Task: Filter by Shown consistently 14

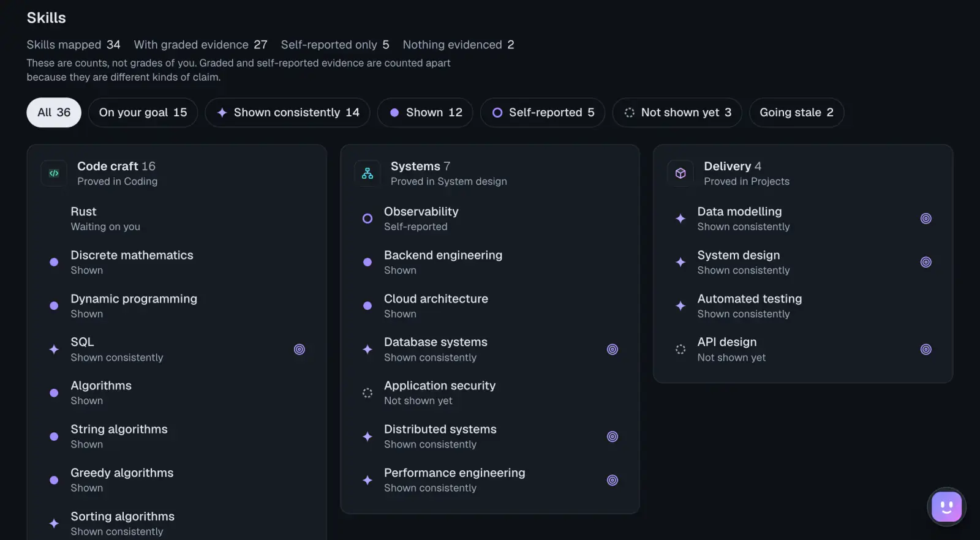Action: tap(287, 113)
